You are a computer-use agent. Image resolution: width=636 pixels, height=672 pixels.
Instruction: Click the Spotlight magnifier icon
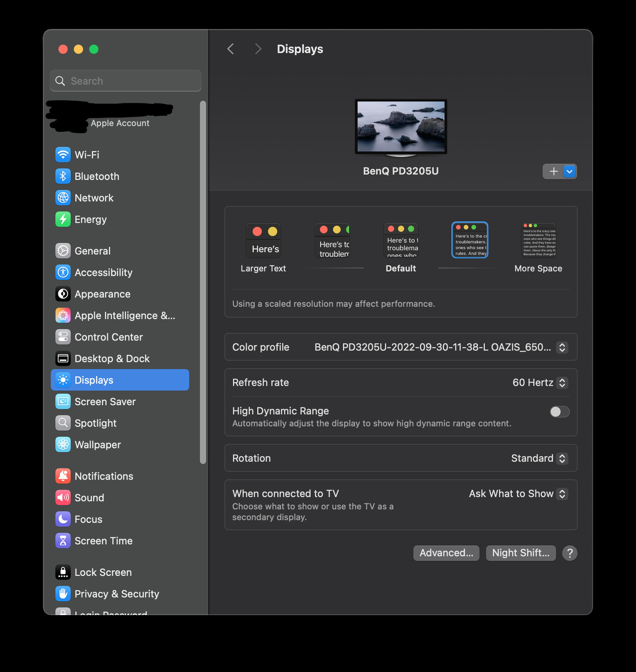coord(63,423)
